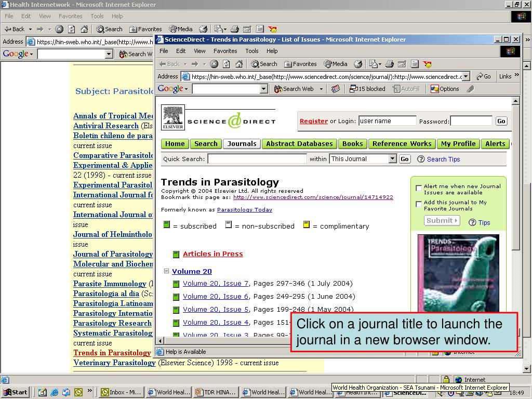Click the user name login field
532x399 pixels.
(x=388, y=121)
